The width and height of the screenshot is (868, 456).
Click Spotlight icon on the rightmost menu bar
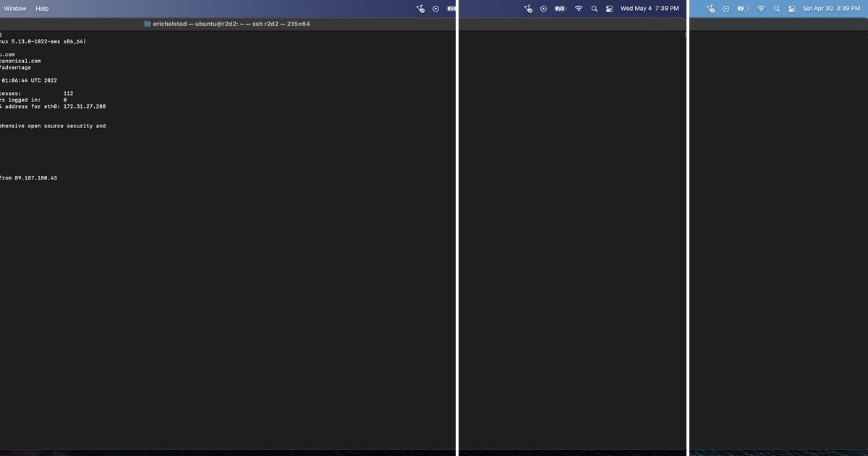(x=776, y=8)
